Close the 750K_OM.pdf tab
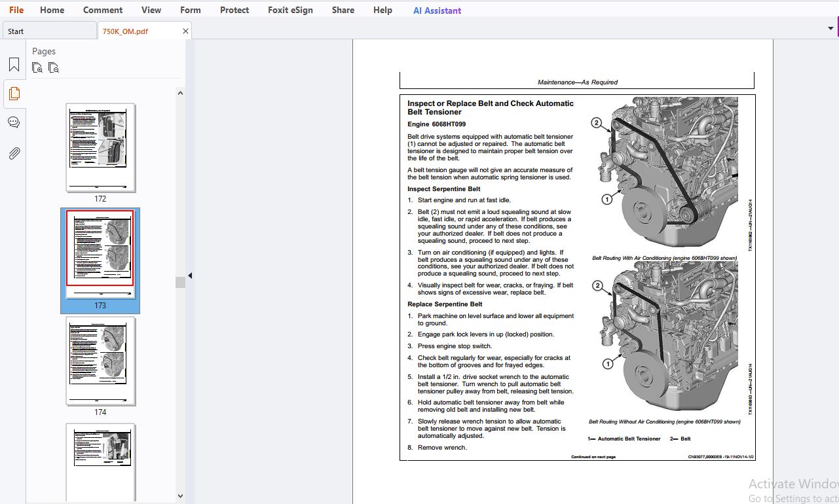839x504 pixels. pos(185,31)
